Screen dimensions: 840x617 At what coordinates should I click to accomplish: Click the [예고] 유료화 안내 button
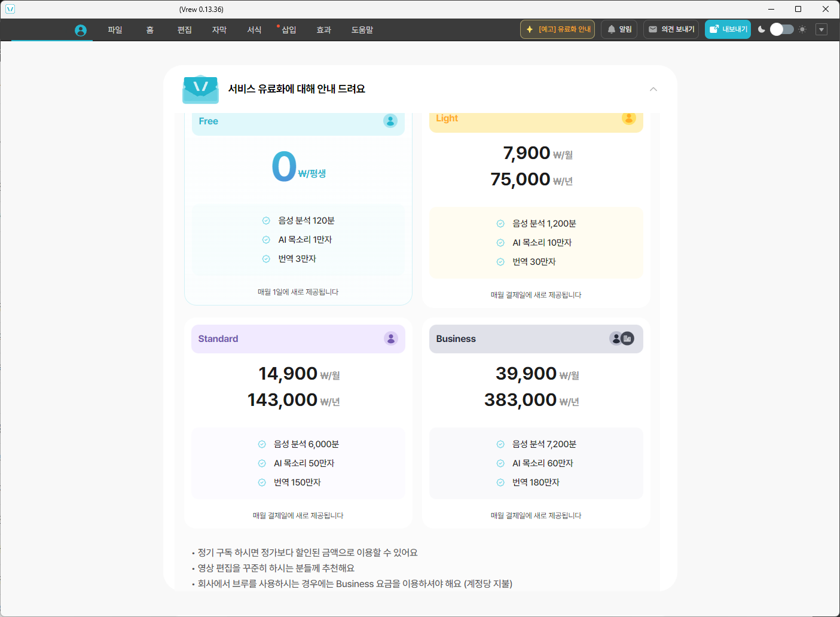pos(557,29)
